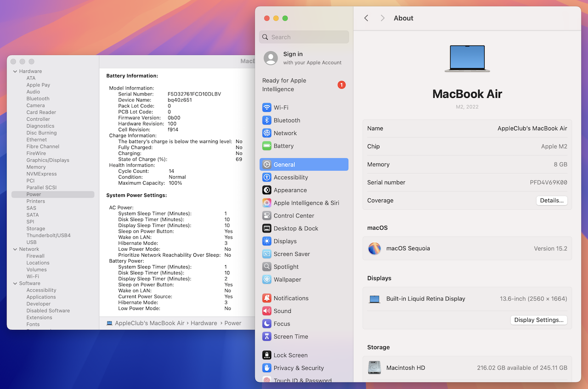Image resolution: width=588 pixels, height=389 pixels.
Task: Click the computer name AppleClub's MacBook Air
Action: 532,129
